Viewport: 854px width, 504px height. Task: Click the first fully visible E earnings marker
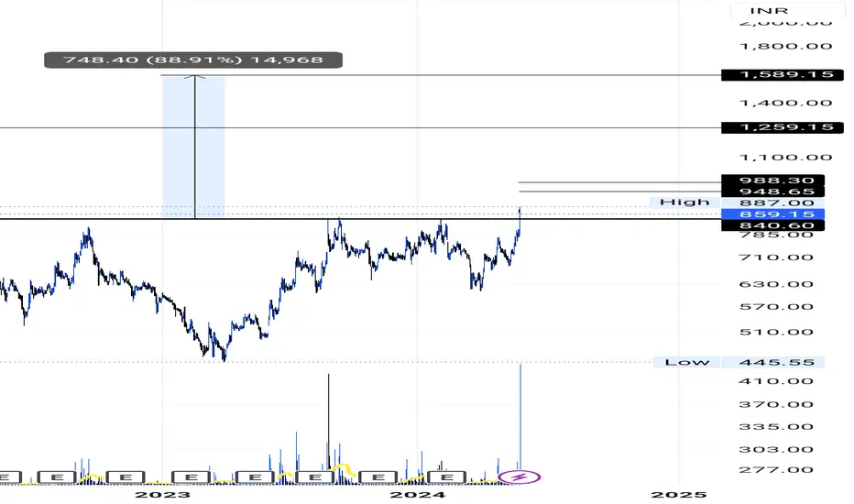coord(57,477)
